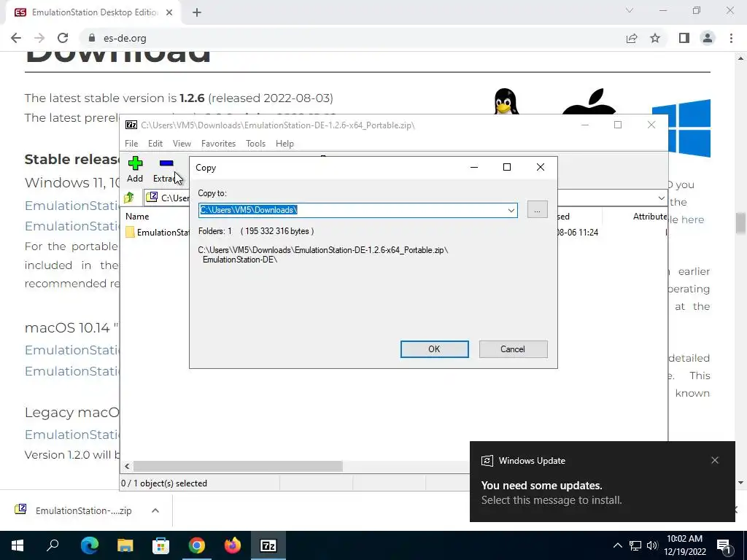Viewport: 747px width, 560px height.
Task: Open Chrome three-dot menu
Action: click(731, 38)
